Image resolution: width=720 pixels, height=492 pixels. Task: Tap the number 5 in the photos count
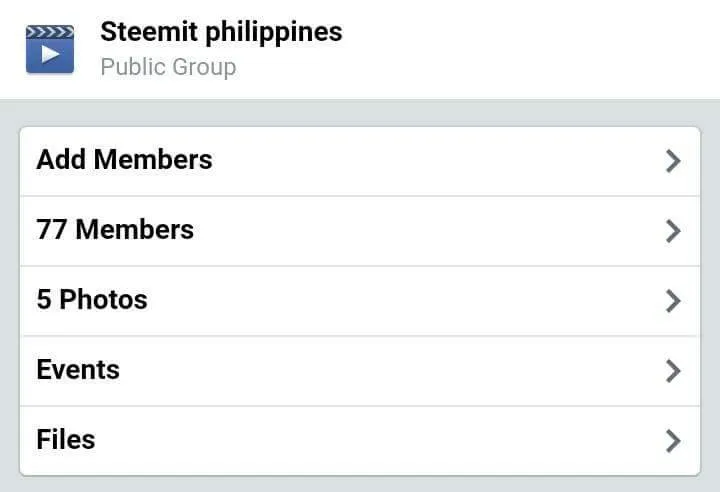pos(44,300)
